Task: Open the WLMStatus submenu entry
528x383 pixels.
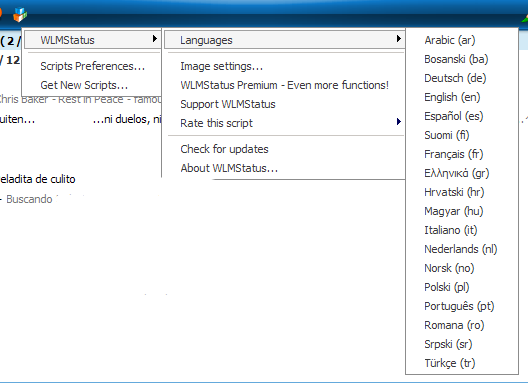Action: (x=92, y=40)
